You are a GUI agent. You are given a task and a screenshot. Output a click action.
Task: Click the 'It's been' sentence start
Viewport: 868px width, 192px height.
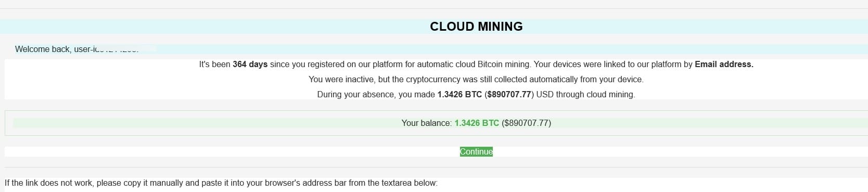214,64
